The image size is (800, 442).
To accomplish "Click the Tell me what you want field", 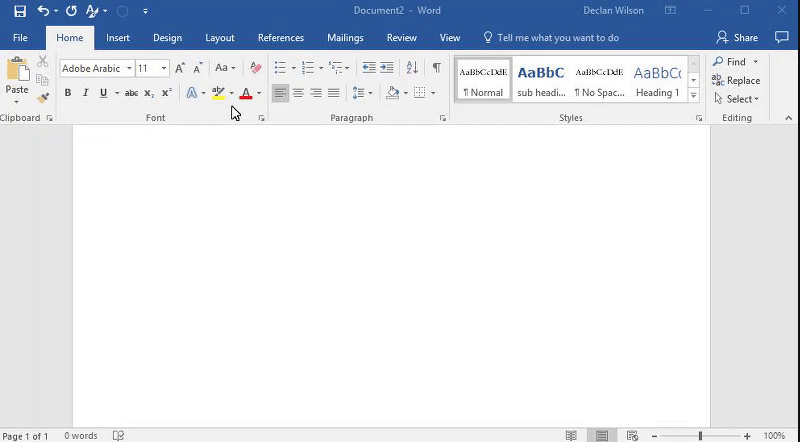I will point(557,38).
